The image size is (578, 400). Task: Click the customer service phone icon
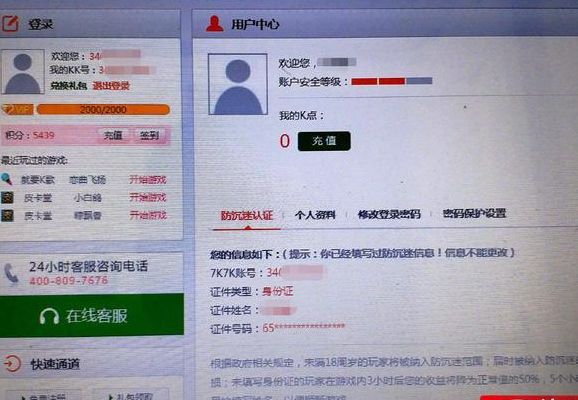pyautogui.click(x=11, y=274)
